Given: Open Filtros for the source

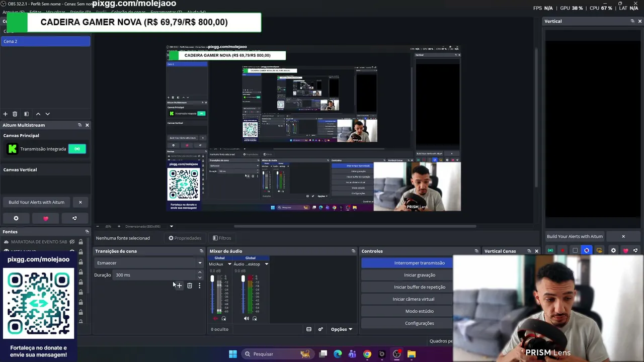Looking at the screenshot, I should 222,238.
